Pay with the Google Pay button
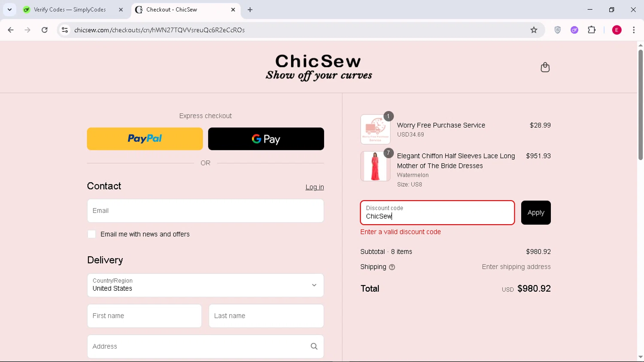 (x=266, y=139)
